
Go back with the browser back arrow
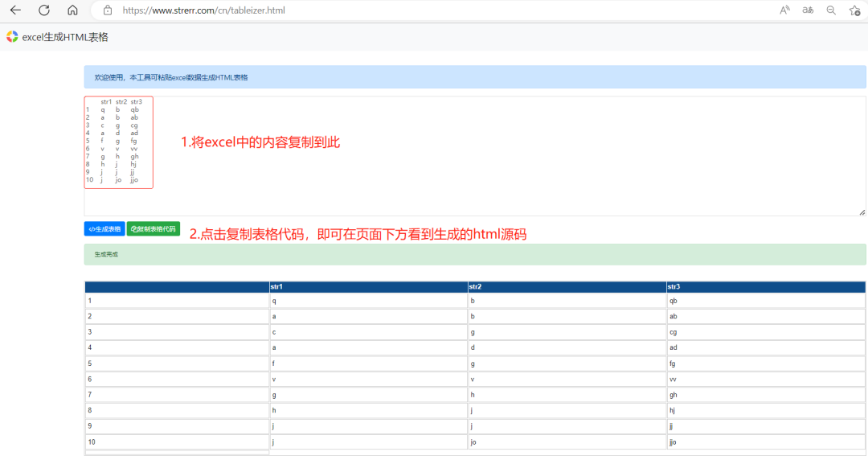coord(15,10)
